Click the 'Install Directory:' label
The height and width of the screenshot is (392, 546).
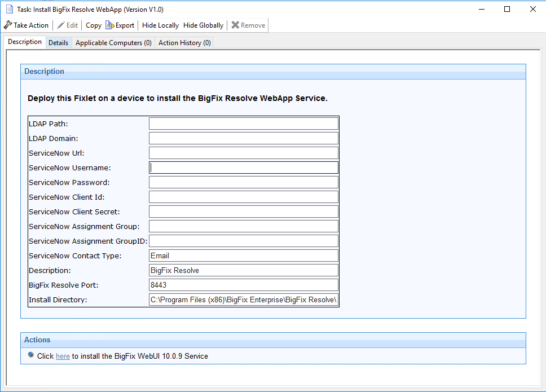coord(58,299)
